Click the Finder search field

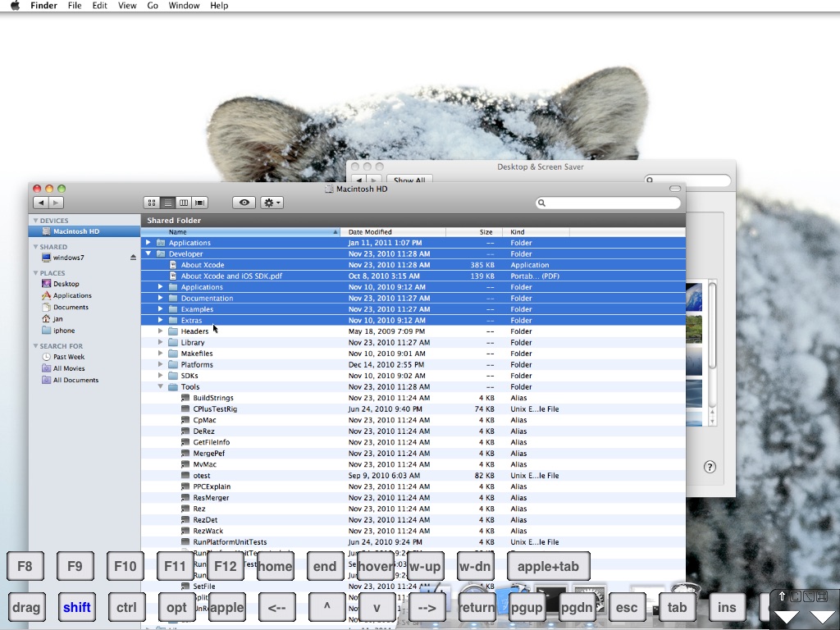[608, 203]
